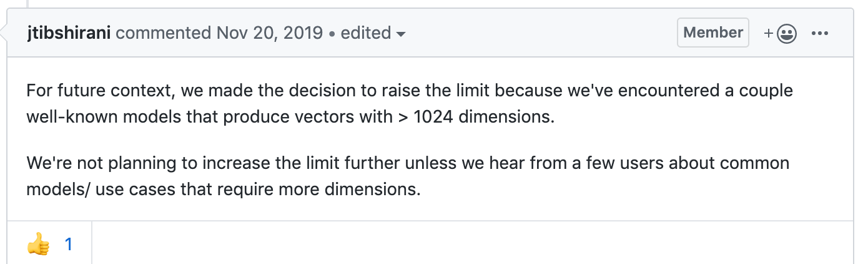Viewport: 868px width, 264px height.
Task: Open the Nov 20, 2019 comment permalink
Action: (270, 33)
